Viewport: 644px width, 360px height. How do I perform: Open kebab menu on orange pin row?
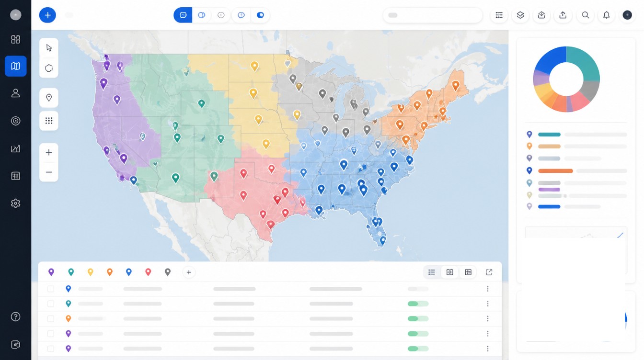[x=488, y=318]
